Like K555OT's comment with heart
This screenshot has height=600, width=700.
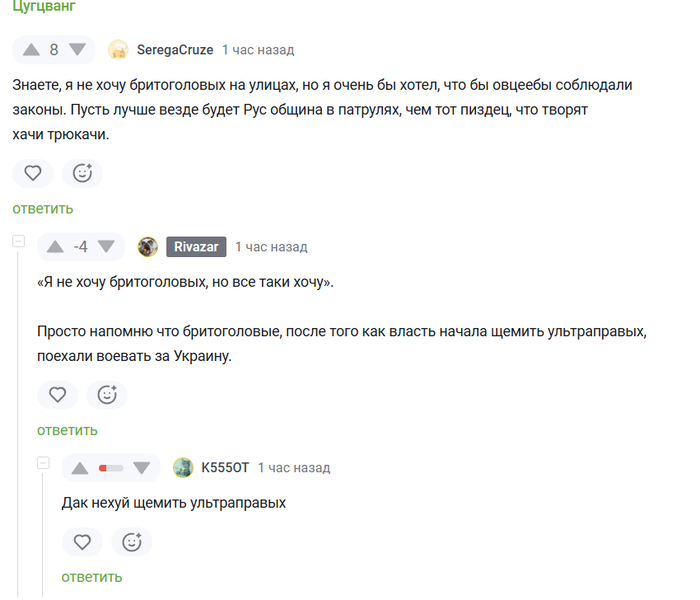tap(82, 542)
